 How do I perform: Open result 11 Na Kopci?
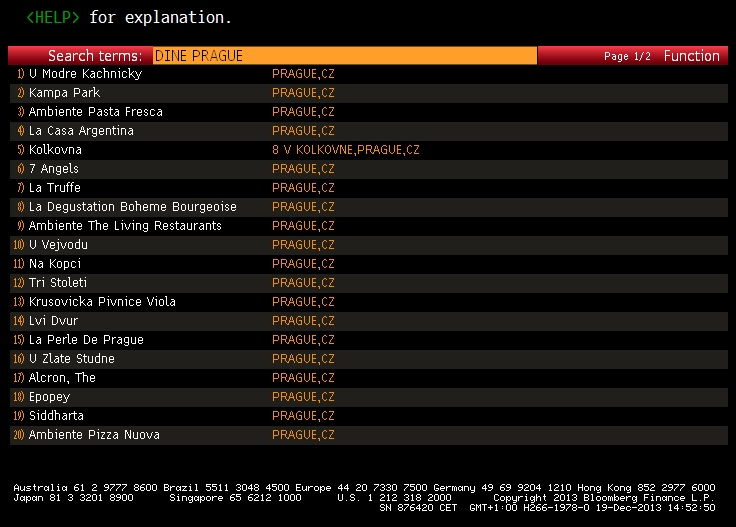coord(54,264)
